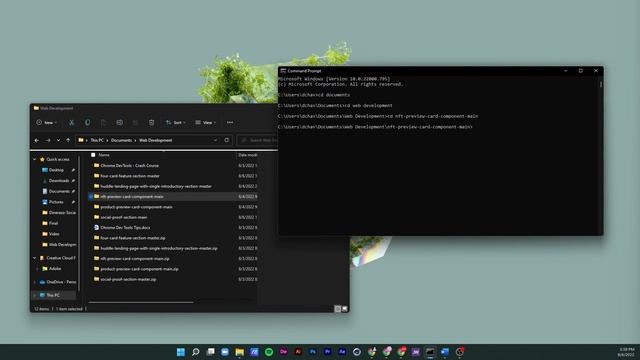The width and height of the screenshot is (640, 360).
Task: Open the Sort dropdown in File Explorer
Action: click(x=176, y=122)
